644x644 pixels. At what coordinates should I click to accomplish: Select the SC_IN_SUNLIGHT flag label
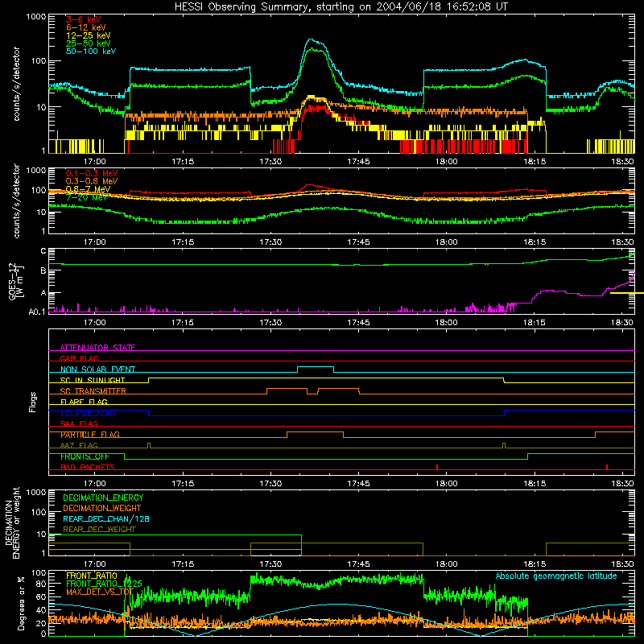click(93, 380)
